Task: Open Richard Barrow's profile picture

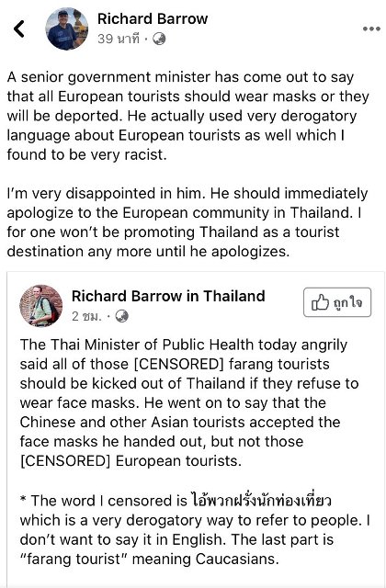Action: (67, 28)
